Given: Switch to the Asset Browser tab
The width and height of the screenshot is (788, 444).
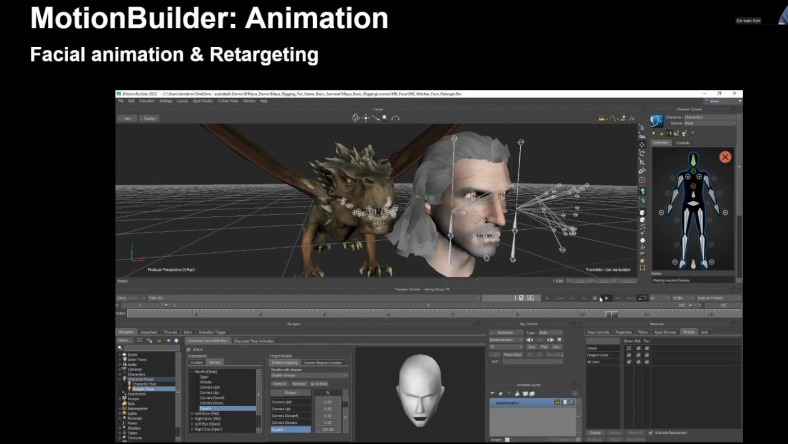Looking at the screenshot, I should [665, 332].
